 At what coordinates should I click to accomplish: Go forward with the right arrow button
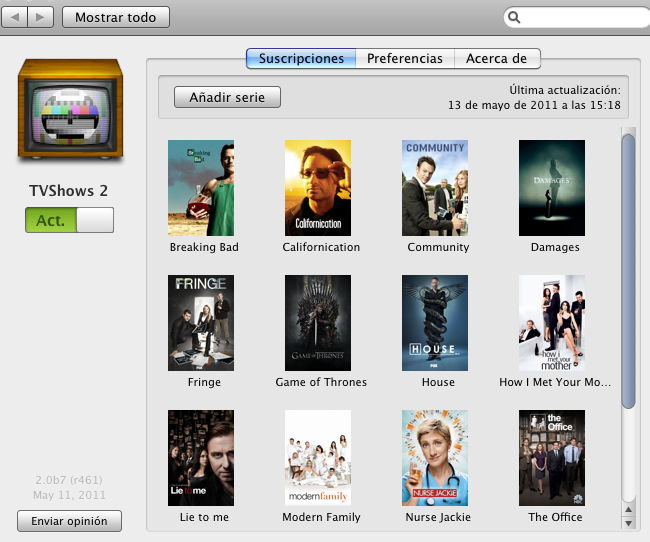[x=41, y=17]
